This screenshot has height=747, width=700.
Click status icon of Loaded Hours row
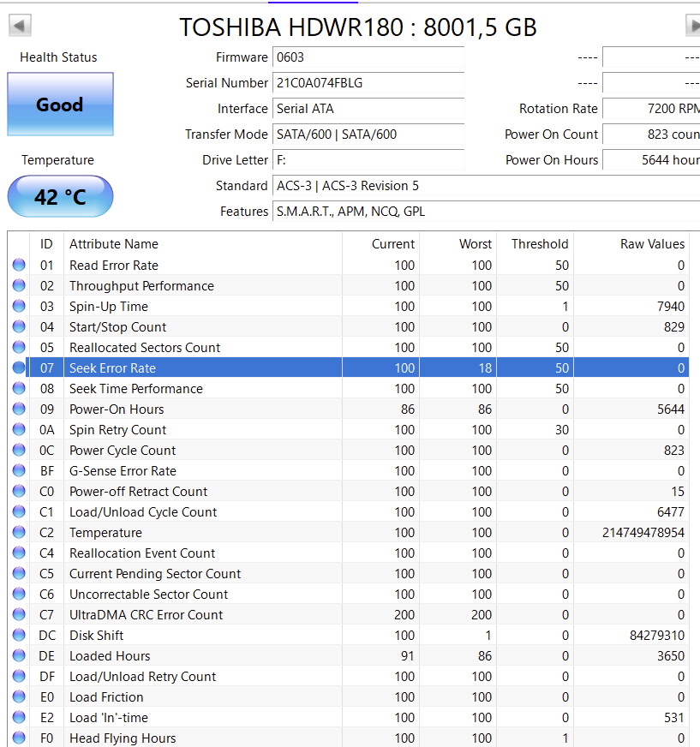[x=19, y=655]
